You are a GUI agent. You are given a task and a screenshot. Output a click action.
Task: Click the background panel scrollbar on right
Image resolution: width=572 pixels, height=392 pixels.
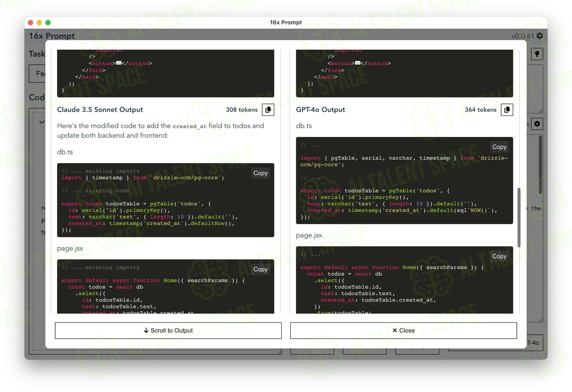(540, 165)
